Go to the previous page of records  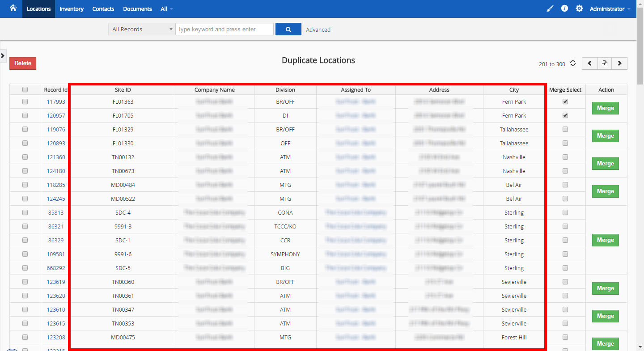tap(589, 63)
